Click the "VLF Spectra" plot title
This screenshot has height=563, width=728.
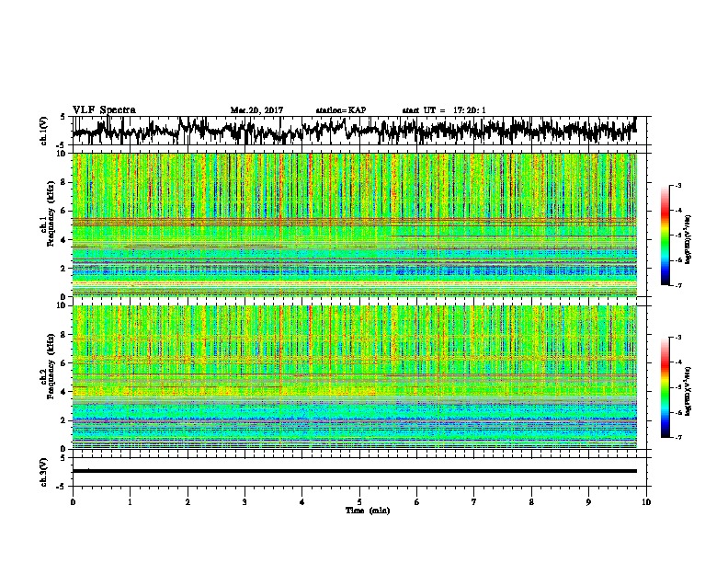point(104,110)
